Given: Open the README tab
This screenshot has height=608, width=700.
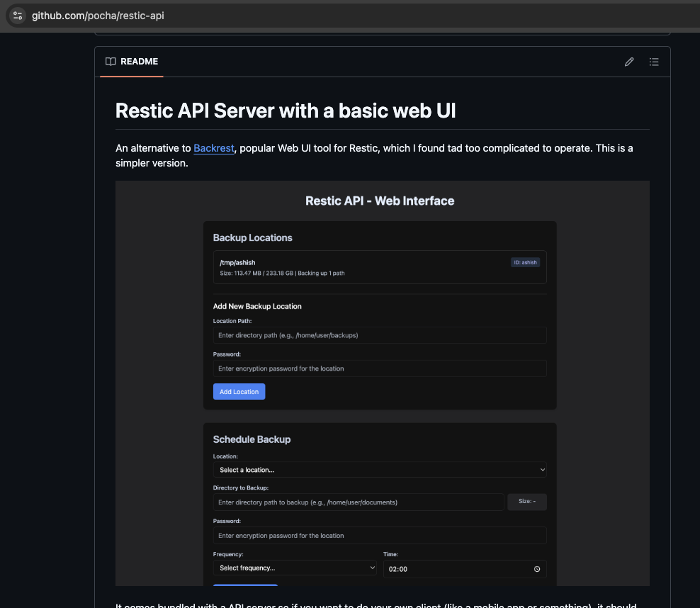Looking at the screenshot, I should point(132,62).
